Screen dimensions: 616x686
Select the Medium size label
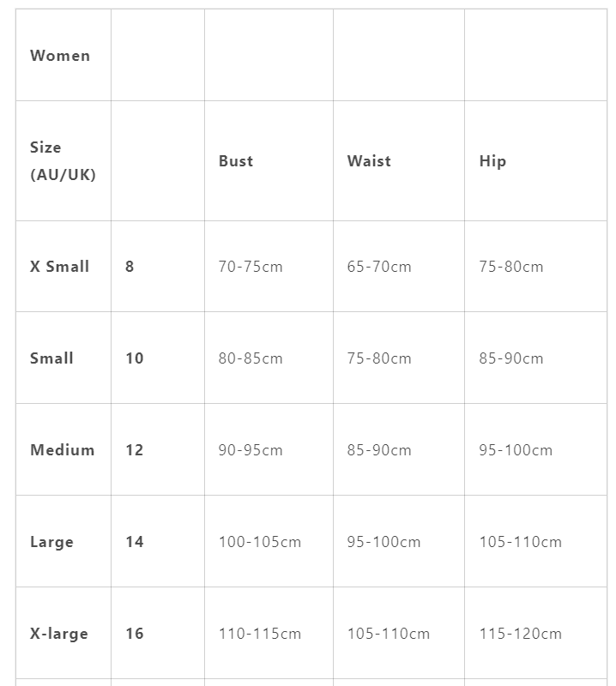pos(63,450)
